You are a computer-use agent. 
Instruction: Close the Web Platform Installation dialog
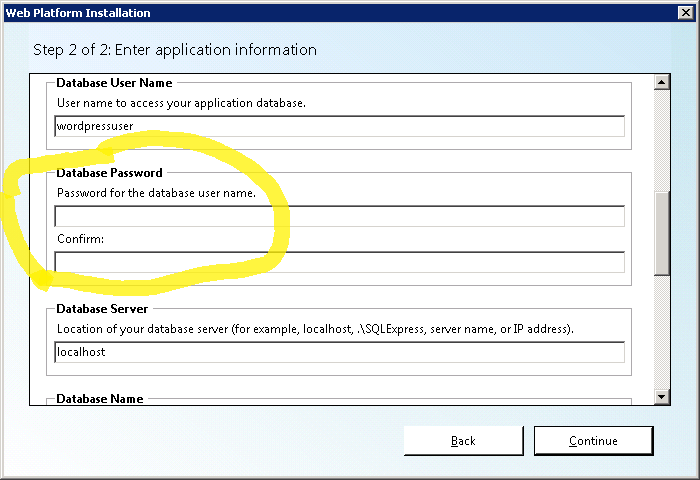[x=686, y=13]
